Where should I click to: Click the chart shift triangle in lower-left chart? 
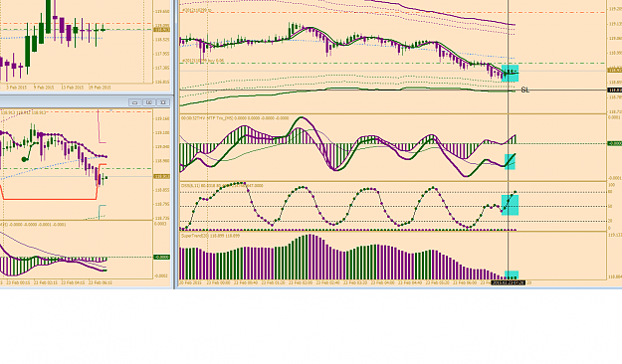(111, 110)
